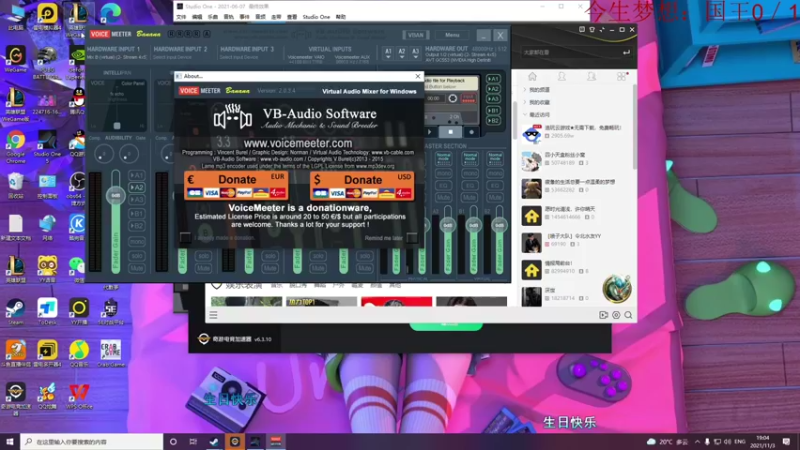800x450 pixels.
Task: Toggle A2 bus on Hardware Input 1 strip
Action: tap(137, 187)
